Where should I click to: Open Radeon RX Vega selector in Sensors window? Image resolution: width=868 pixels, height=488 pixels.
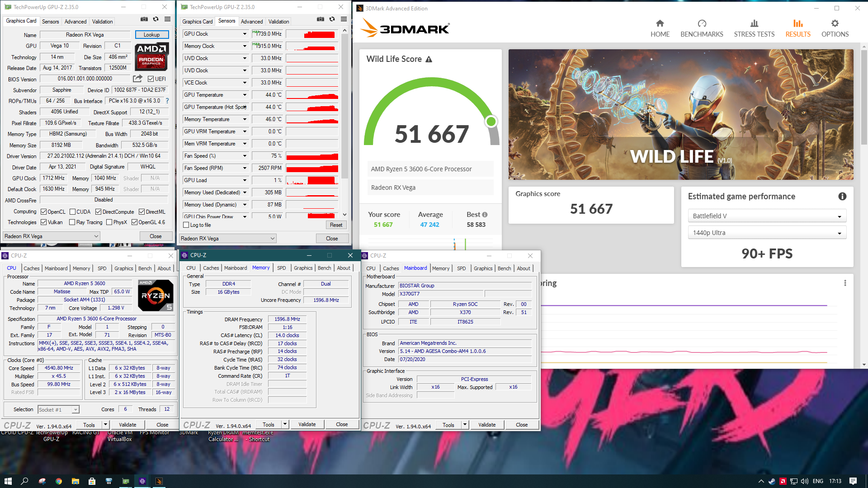click(x=227, y=239)
